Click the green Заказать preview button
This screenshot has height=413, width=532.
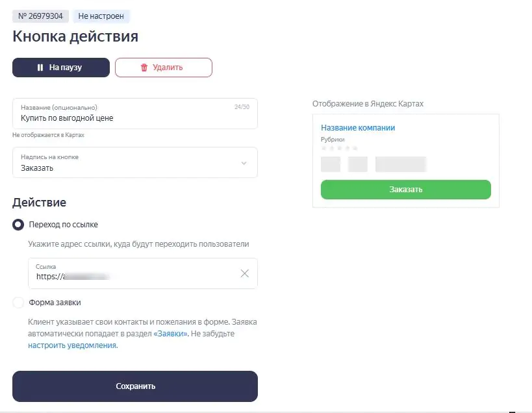pos(405,190)
